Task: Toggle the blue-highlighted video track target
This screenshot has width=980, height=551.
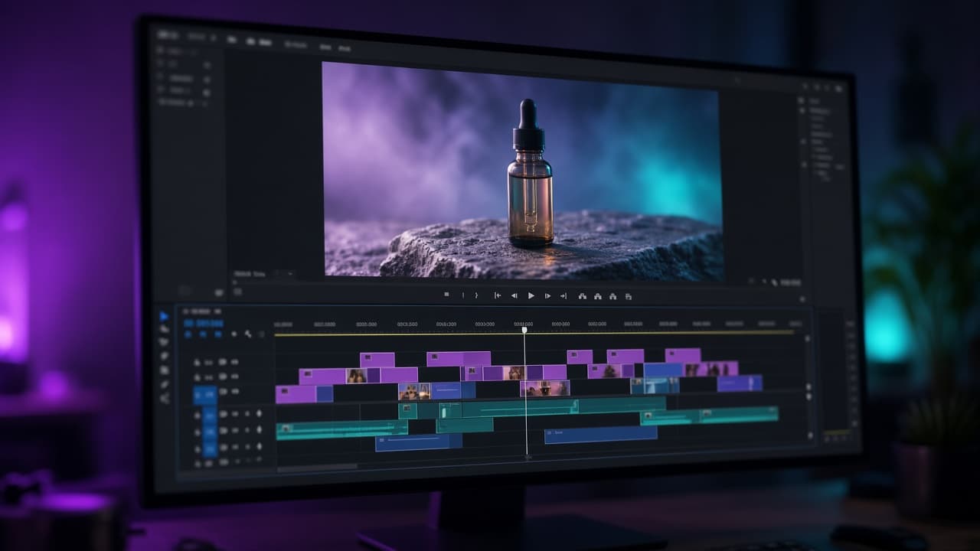Action: [x=205, y=395]
